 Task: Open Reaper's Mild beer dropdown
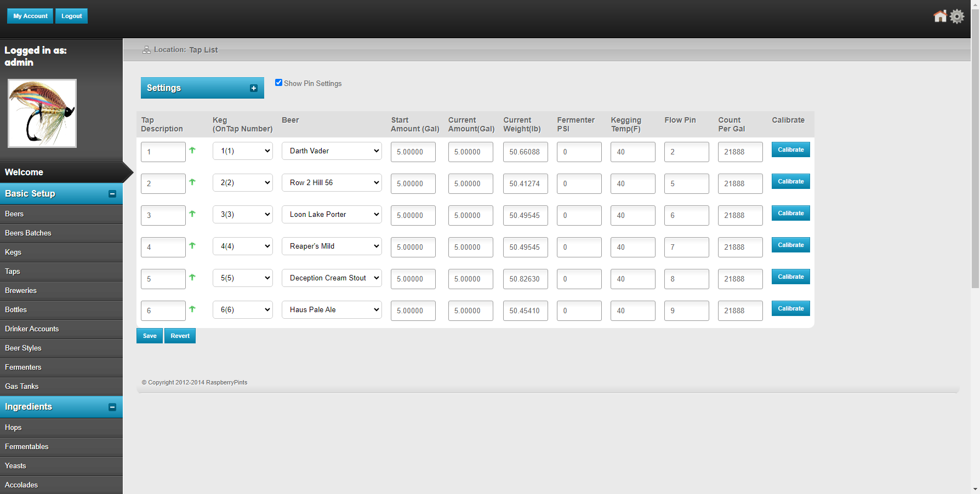tap(332, 246)
